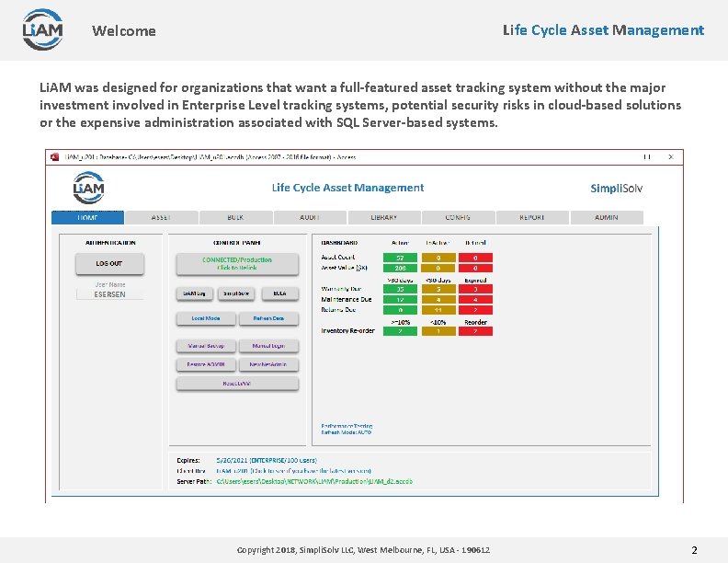This screenshot has height=563, width=728.
Task: Select the AUDIT tab
Action: click(310, 217)
